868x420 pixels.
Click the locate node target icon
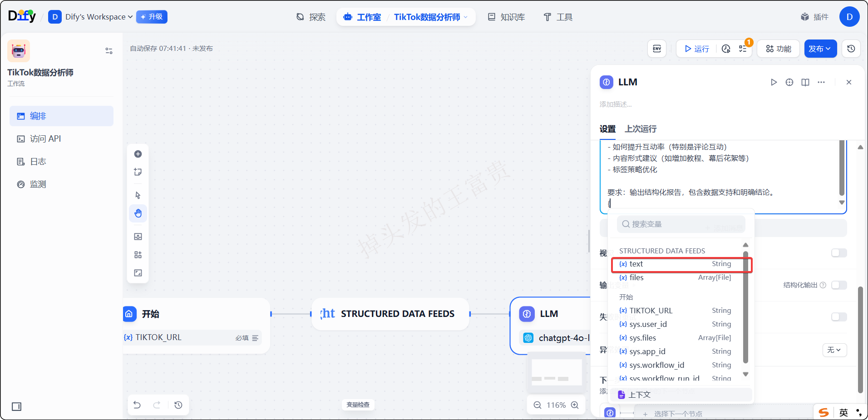coord(789,82)
